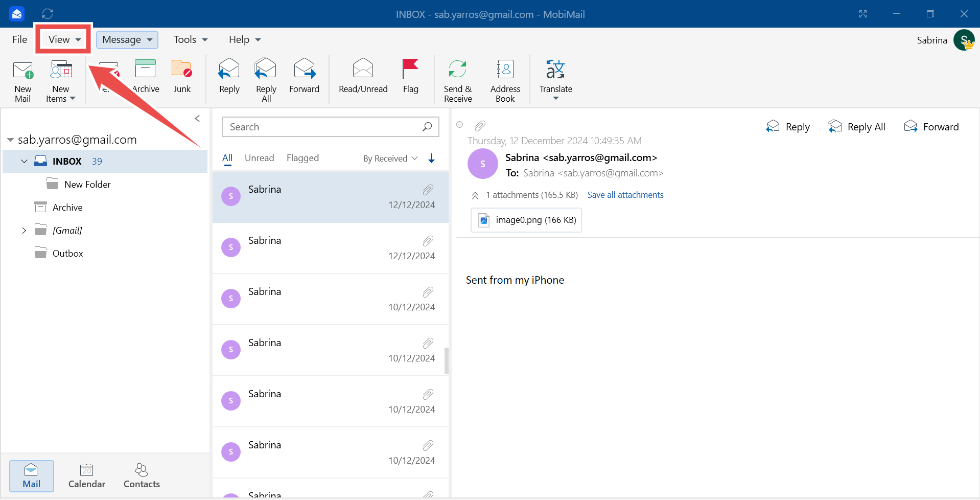Image resolution: width=980 pixels, height=500 pixels.
Task: Click the sender avatar in the reading pane
Action: pyautogui.click(x=483, y=164)
